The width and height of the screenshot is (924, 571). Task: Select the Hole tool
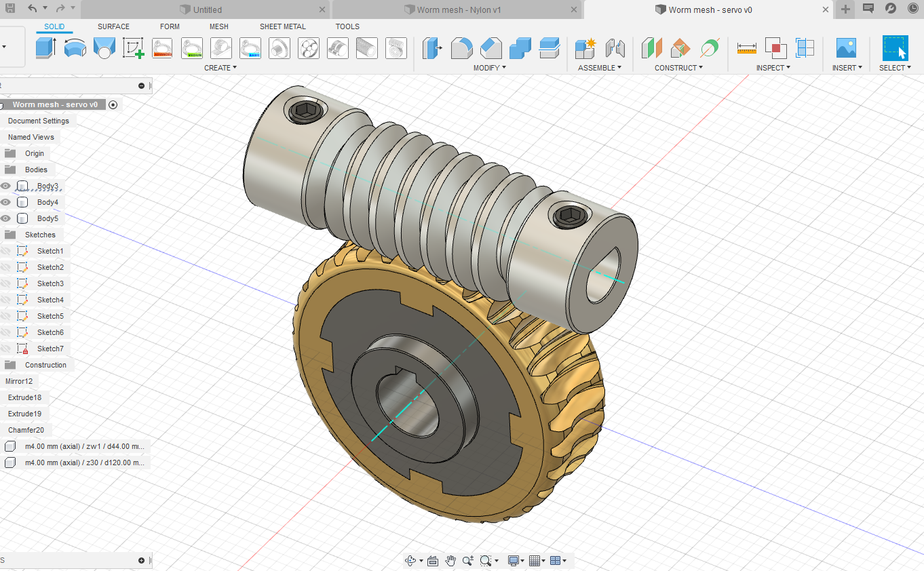[104, 48]
